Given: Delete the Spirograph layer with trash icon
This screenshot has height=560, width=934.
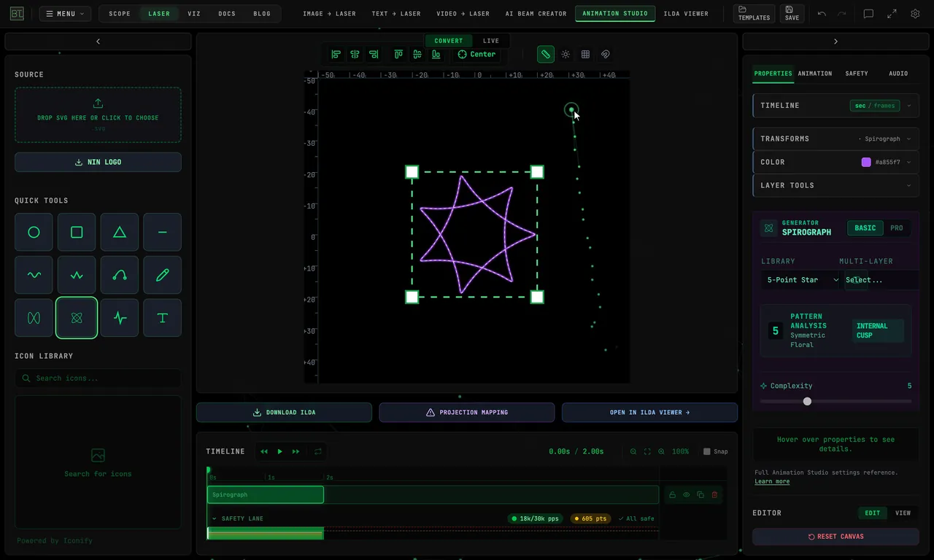Looking at the screenshot, I should tap(714, 494).
